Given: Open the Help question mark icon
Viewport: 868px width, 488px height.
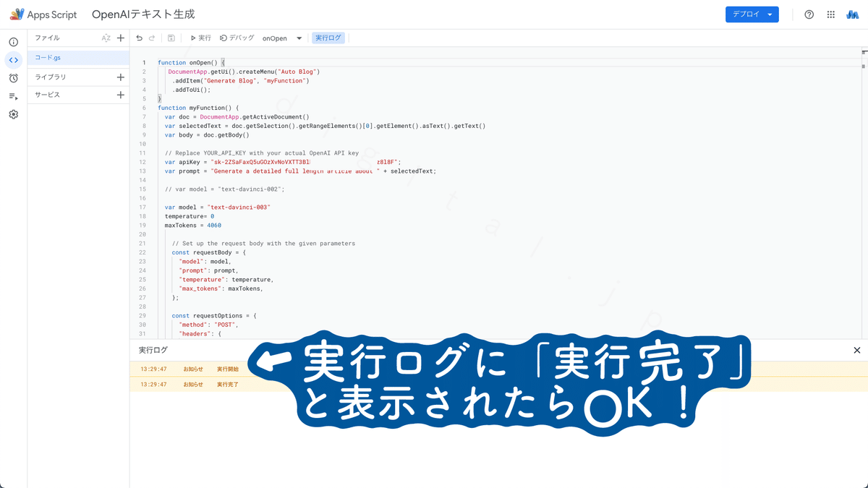Looking at the screenshot, I should pyautogui.click(x=809, y=14).
